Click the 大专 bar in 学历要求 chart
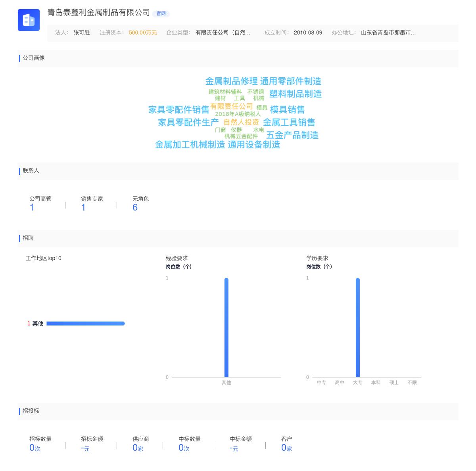This screenshot has height=471, width=476. [x=358, y=327]
